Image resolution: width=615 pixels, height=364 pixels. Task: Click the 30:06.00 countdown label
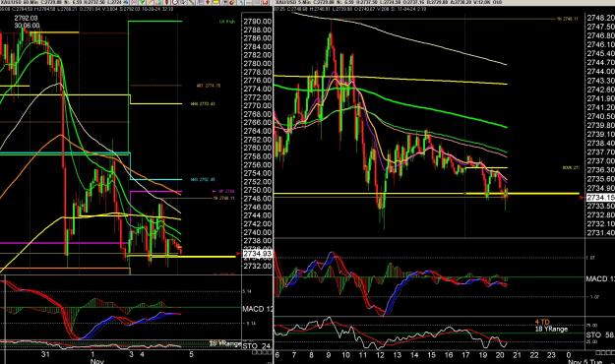click(x=27, y=26)
